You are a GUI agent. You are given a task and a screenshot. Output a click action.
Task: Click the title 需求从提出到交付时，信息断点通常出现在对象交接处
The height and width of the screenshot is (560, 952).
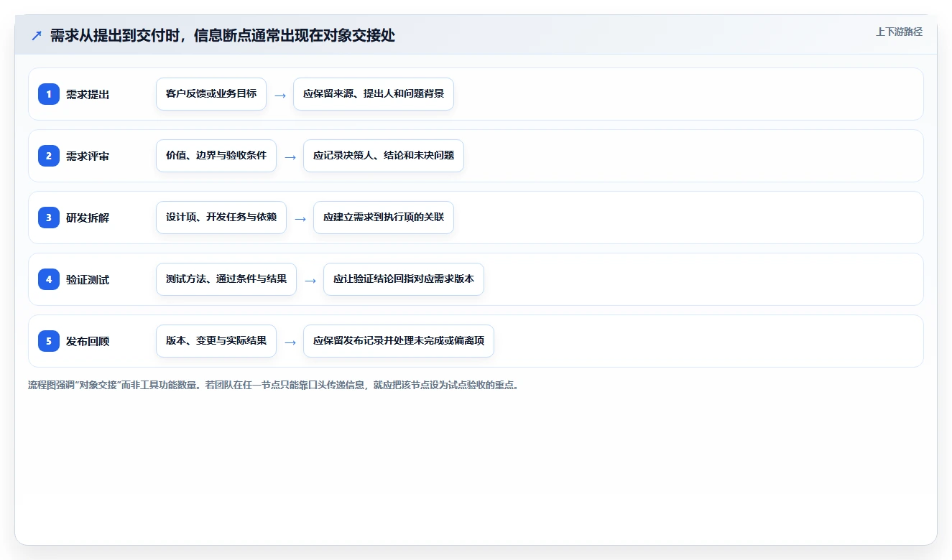pyautogui.click(x=223, y=36)
